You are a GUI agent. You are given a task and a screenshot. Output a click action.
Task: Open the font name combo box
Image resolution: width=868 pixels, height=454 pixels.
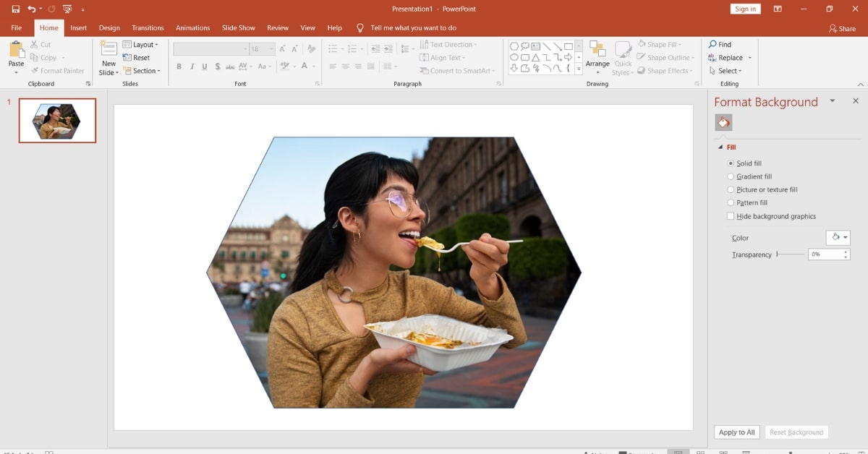(210, 49)
